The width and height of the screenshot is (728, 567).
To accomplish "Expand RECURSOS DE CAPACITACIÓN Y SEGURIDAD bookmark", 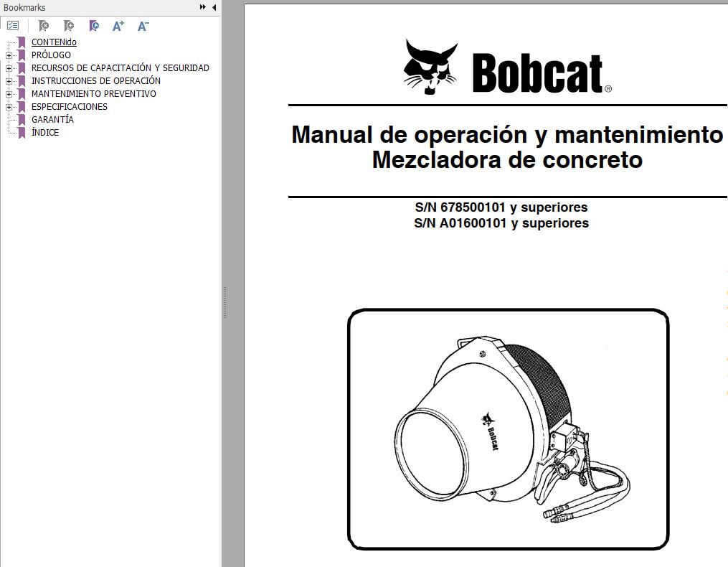I will [x=9, y=68].
